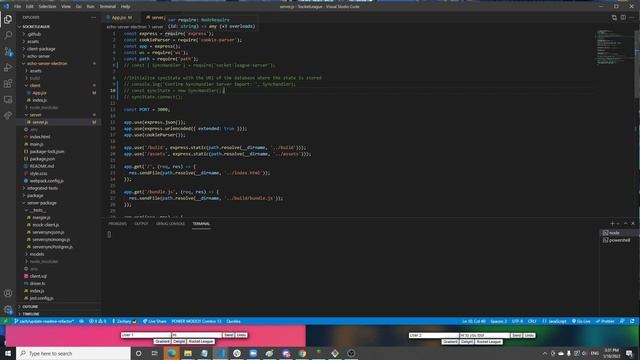
Task: Open webpack.config.js in explorer tree
Action: 46,181
